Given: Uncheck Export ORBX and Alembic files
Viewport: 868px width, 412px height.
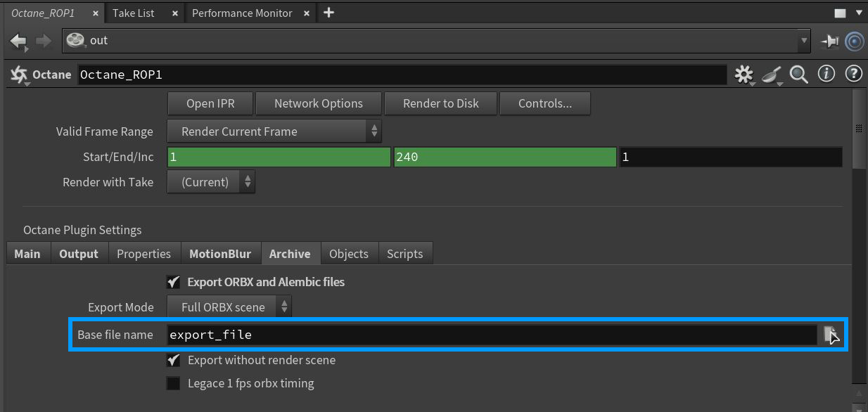Looking at the screenshot, I should click(173, 282).
